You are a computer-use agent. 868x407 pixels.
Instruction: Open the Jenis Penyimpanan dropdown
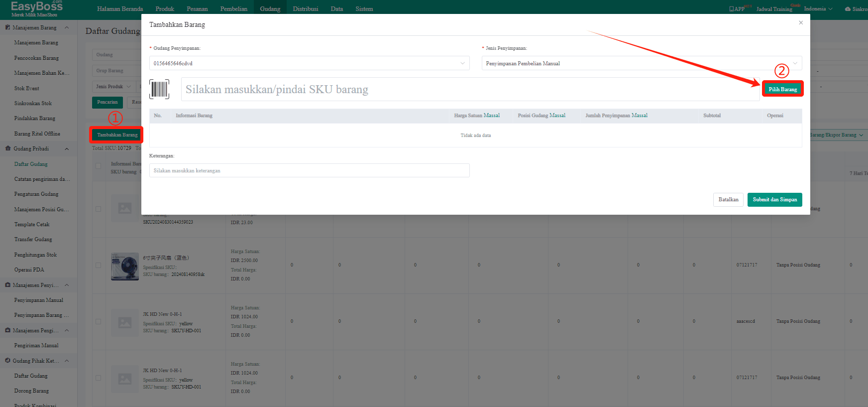(x=642, y=63)
